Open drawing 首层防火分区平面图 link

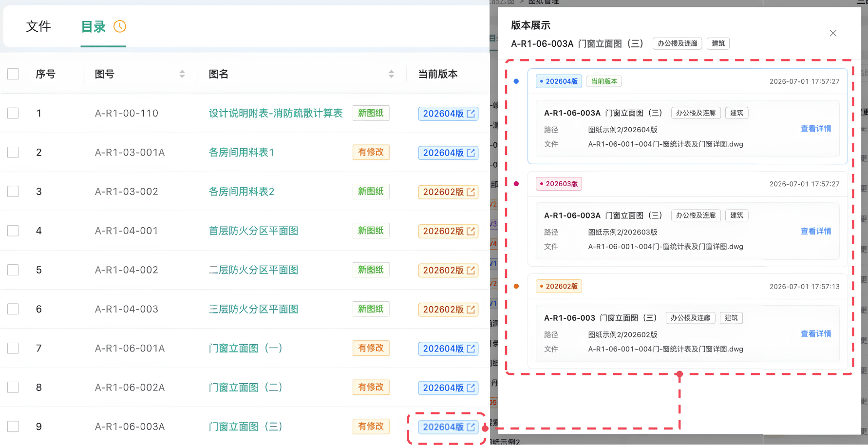[x=253, y=231]
